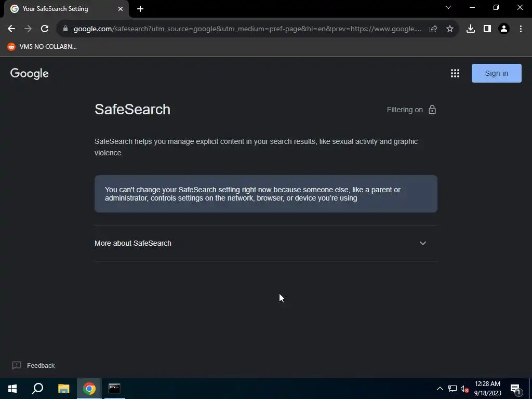This screenshot has width=532, height=399.
Task: Open network status tray icon
Action: [x=453, y=389]
